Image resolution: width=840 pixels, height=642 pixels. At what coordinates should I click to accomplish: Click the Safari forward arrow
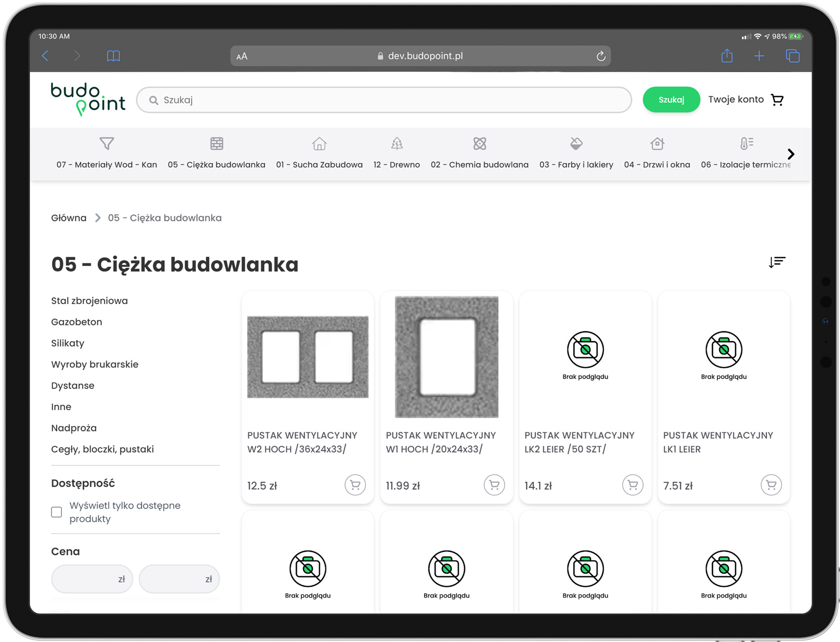point(77,56)
